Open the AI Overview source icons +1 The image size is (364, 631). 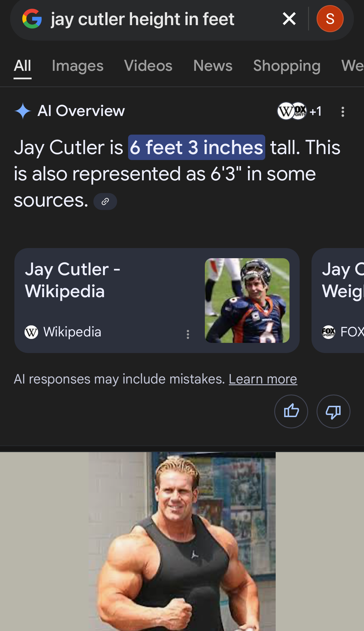[300, 111]
